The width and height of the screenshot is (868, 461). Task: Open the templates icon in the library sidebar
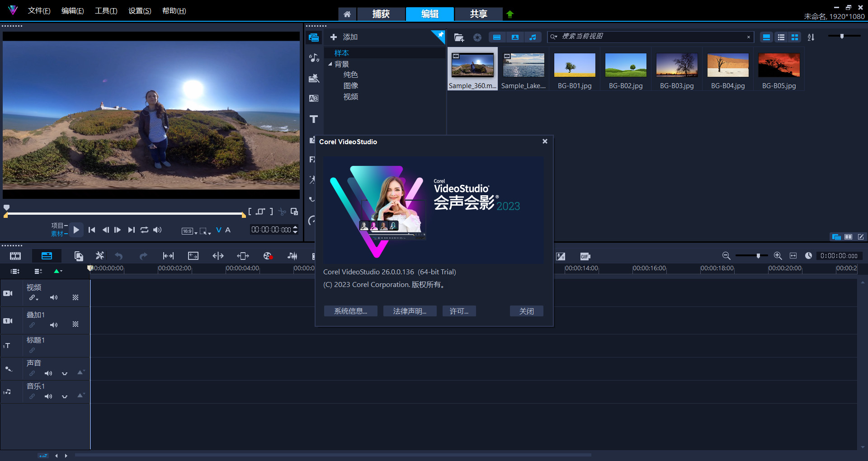(x=314, y=78)
